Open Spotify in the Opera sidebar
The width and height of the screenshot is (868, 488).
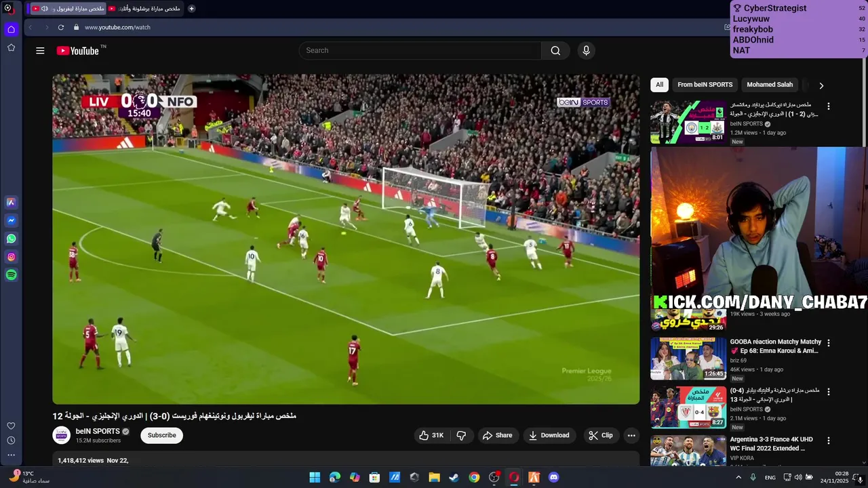point(11,274)
